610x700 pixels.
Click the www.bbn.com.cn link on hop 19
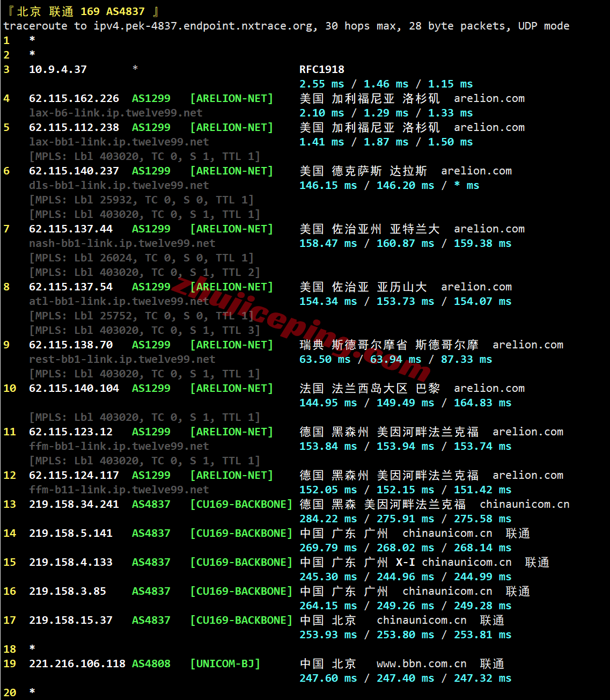tap(420, 663)
